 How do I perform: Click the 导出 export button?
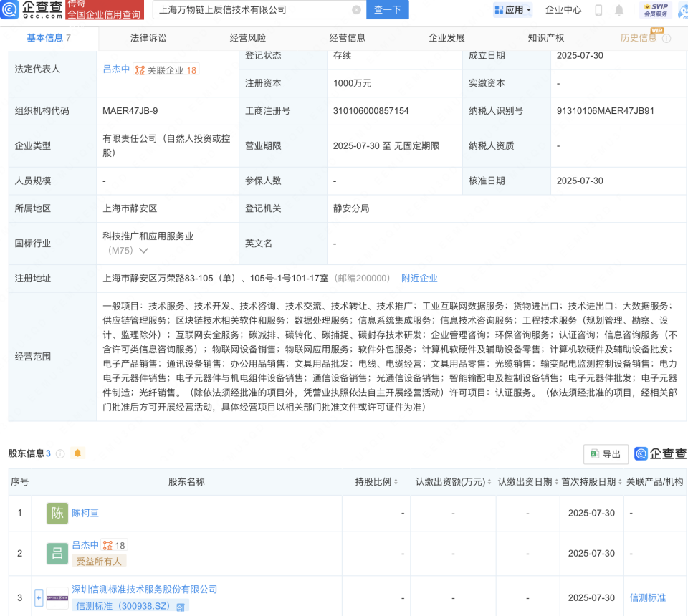click(606, 454)
